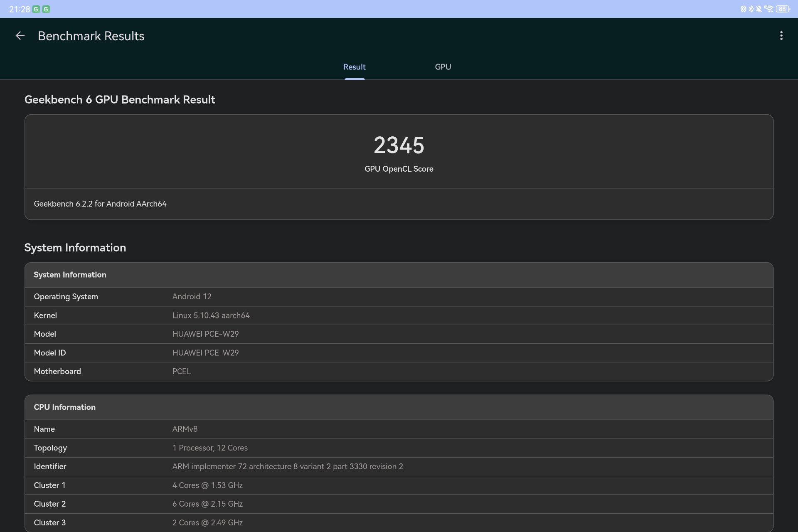Viewport: 798px width, 532px height.
Task: Tap the GPU OpenCL Score label
Action: (x=399, y=169)
